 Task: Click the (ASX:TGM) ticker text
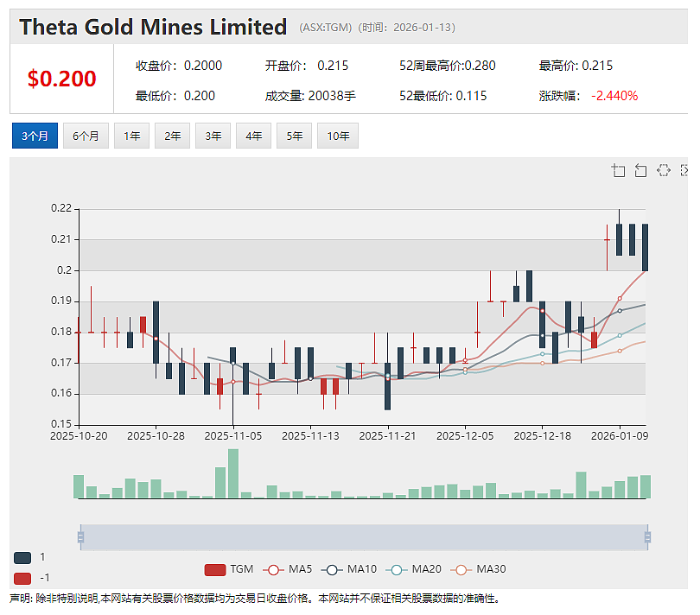click(x=326, y=28)
